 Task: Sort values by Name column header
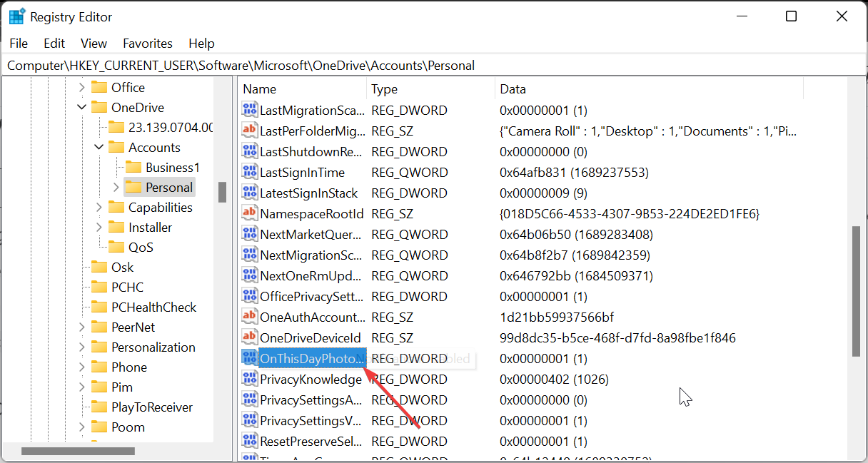tap(303, 89)
